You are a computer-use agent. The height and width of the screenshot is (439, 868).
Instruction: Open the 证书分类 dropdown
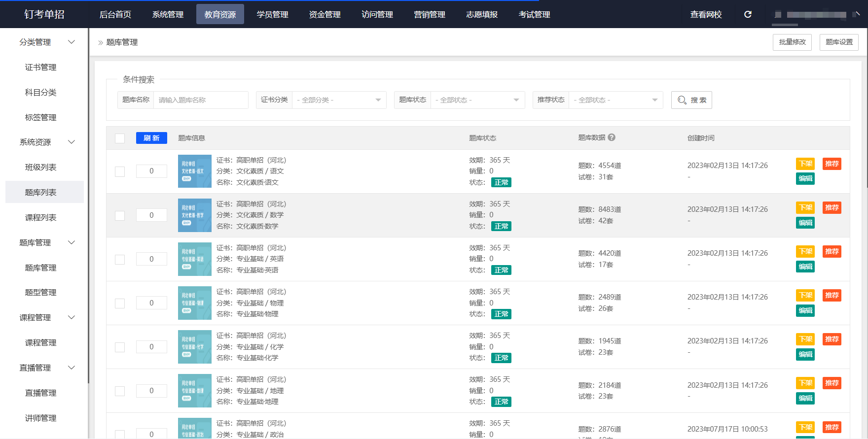[x=339, y=100]
